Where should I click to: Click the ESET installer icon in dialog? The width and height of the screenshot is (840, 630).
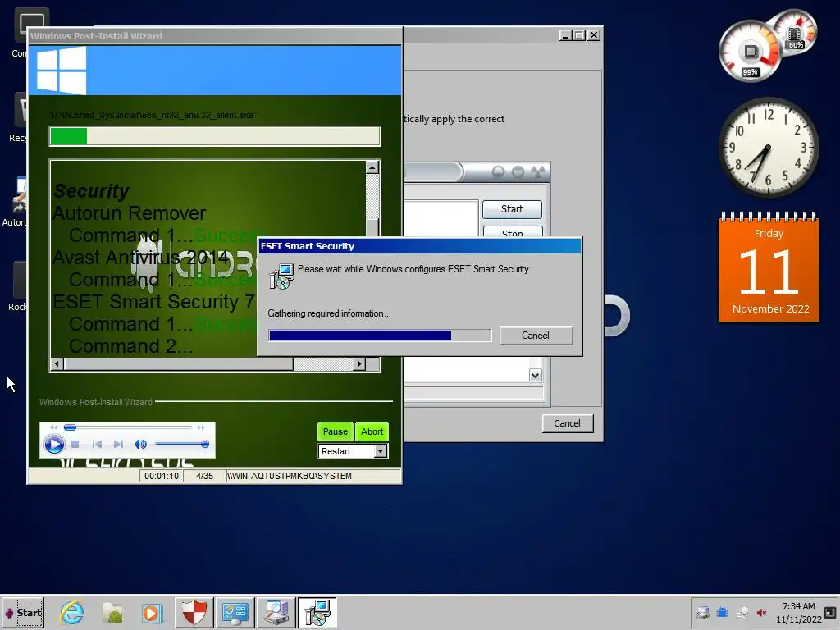(282, 276)
